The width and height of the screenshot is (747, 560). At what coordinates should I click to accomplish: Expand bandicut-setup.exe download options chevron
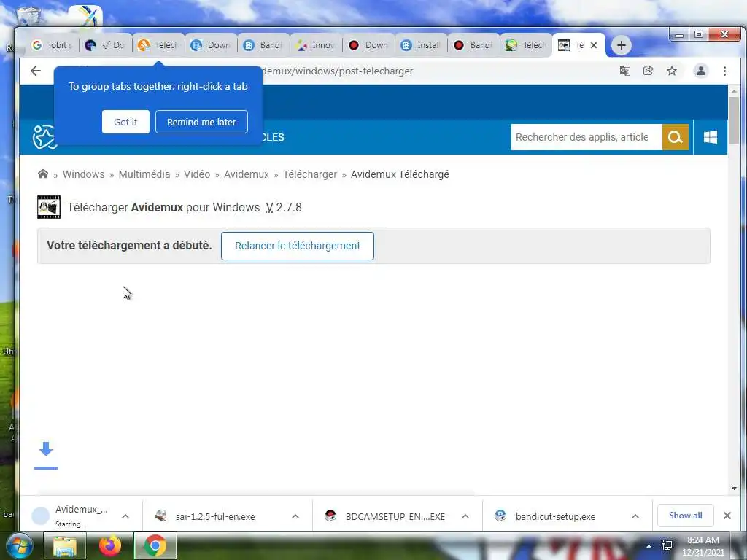635,516
